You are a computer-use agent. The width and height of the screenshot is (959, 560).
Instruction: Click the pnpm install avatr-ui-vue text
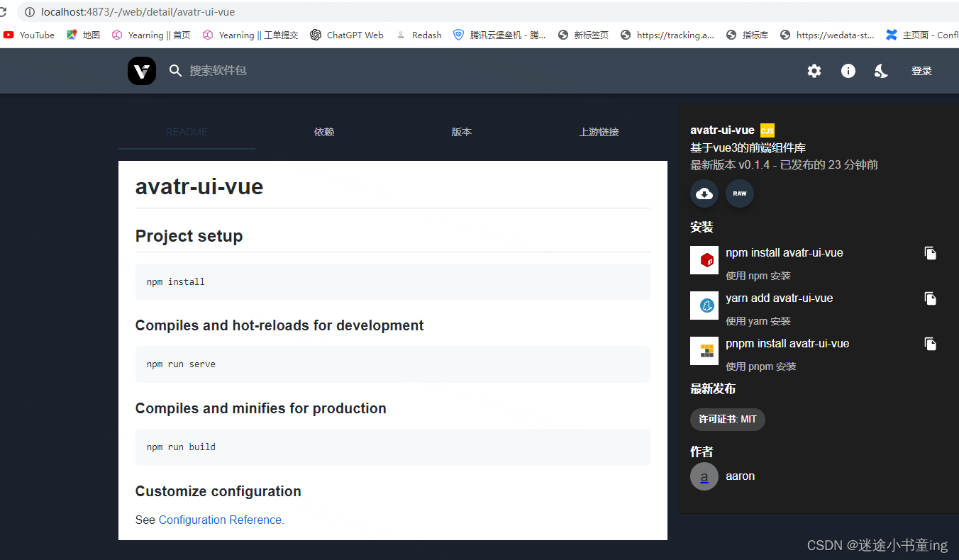click(787, 344)
